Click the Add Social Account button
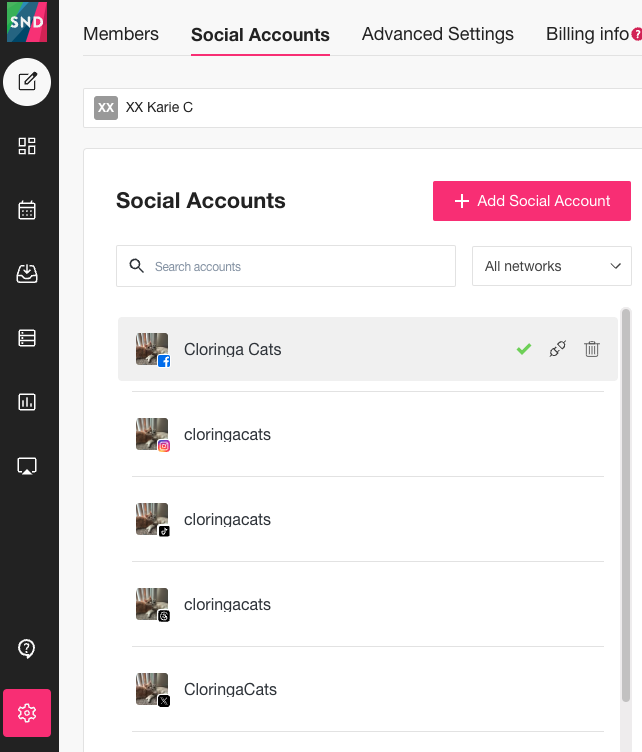The image size is (642, 752). [532, 201]
